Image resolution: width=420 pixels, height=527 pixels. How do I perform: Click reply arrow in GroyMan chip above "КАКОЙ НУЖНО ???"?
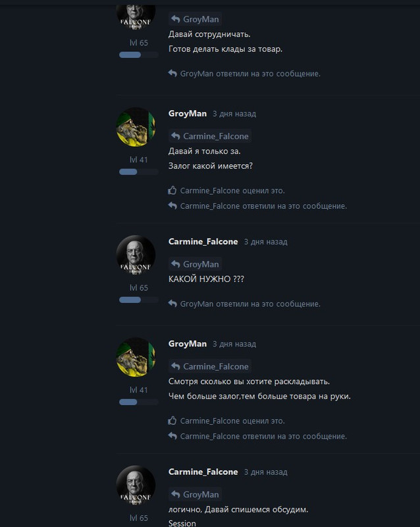coord(176,264)
